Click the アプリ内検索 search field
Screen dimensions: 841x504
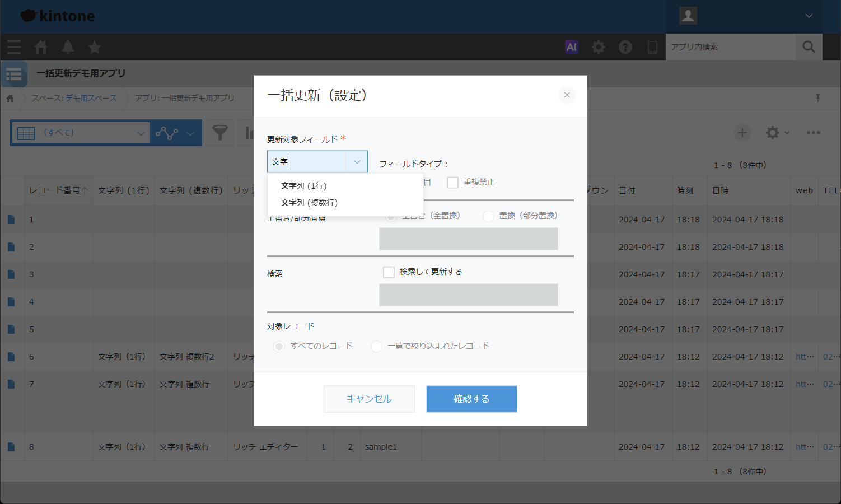730,47
